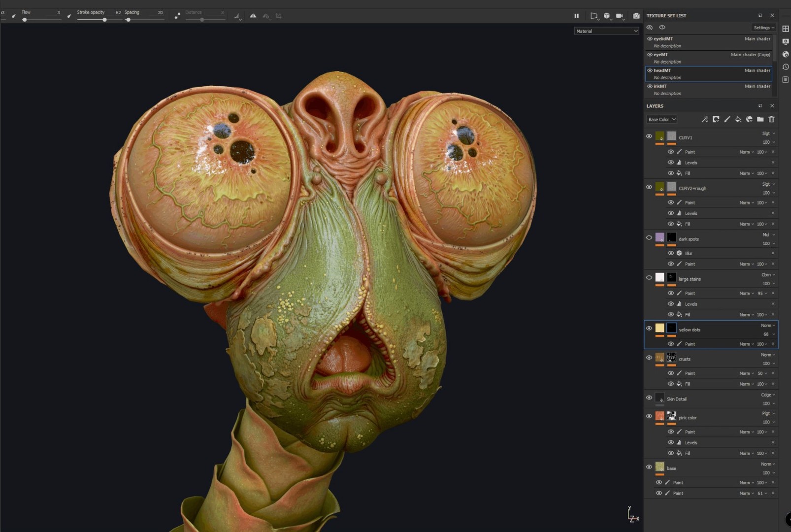Open the Material view mode dropdown

[606, 31]
